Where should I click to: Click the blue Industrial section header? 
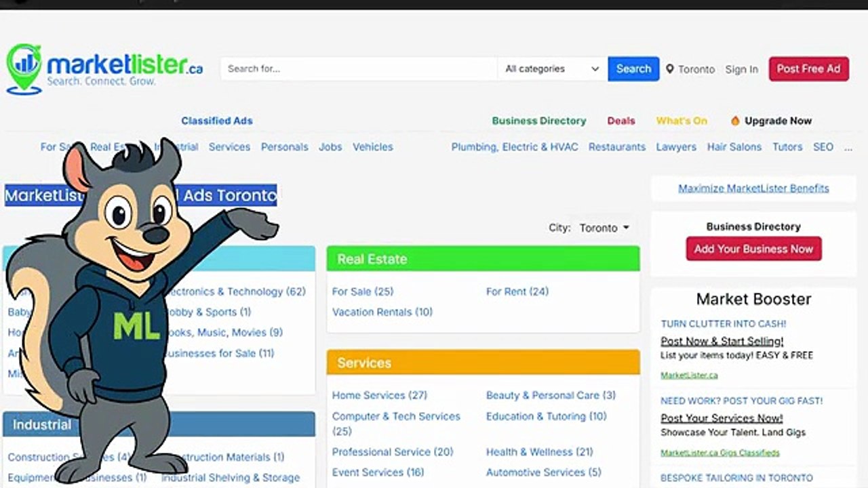tap(159, 425)
